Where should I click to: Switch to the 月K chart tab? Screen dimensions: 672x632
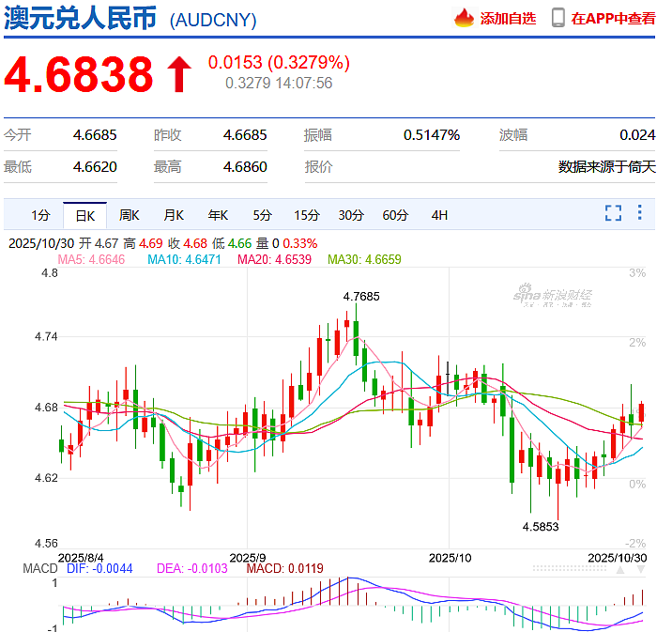click(174, 215)
